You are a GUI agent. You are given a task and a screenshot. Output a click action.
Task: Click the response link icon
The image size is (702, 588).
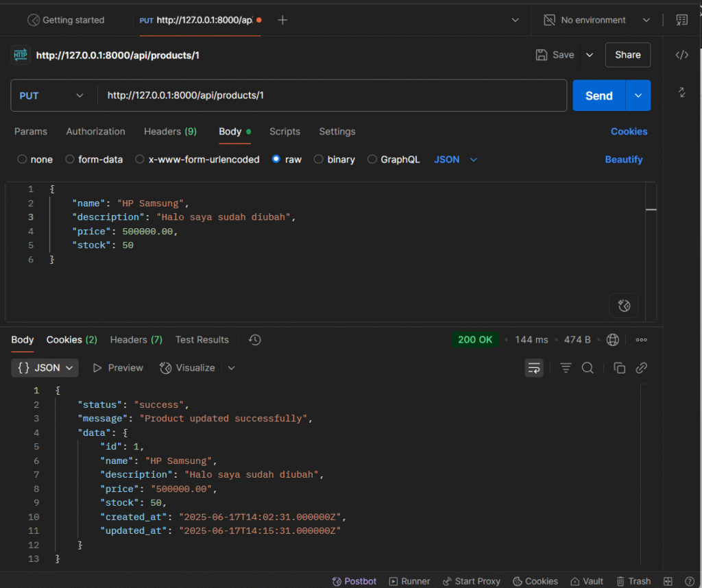pyautogui.click(x=641, y=368)
